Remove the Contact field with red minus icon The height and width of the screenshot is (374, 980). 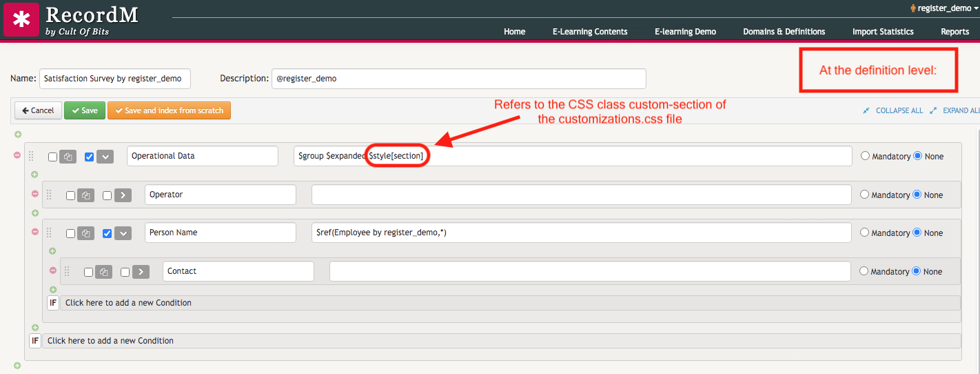tap(53, 270)
